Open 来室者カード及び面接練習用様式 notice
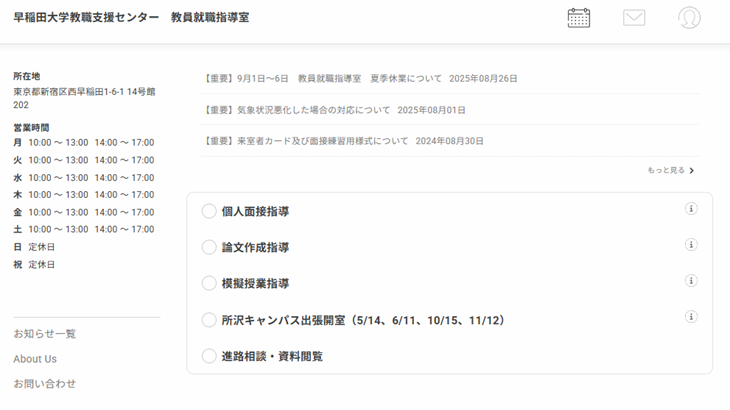730x410 pixels. pos(343,142)
